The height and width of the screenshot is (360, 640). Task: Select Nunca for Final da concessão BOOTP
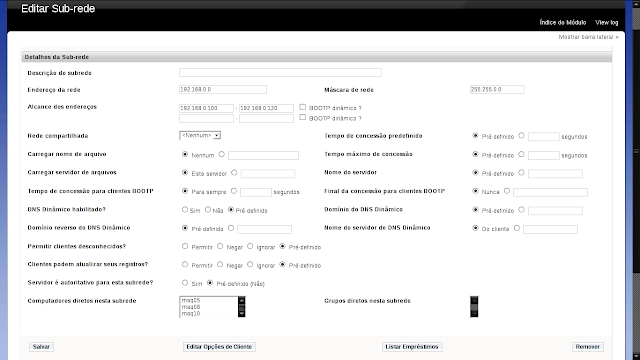point(475,191)
